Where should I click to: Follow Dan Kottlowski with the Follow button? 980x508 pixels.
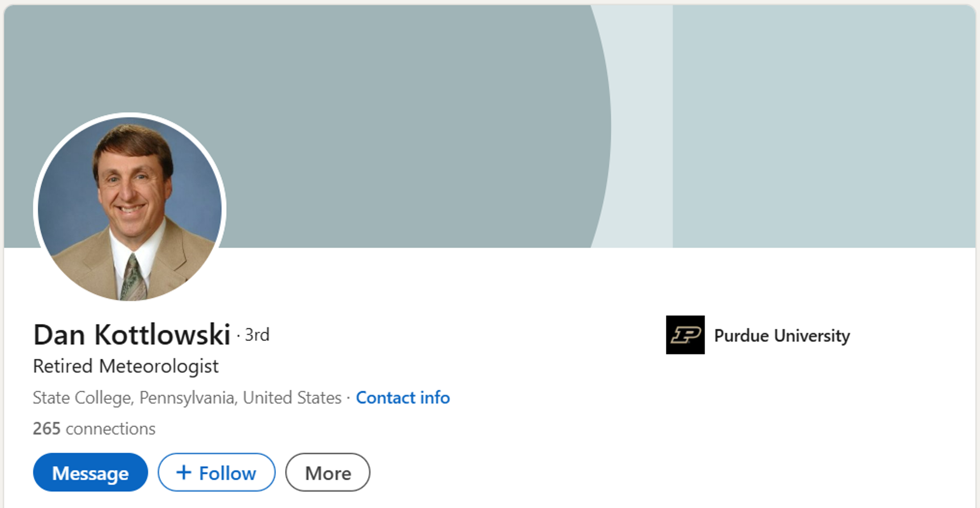click(x=217, y=472)
